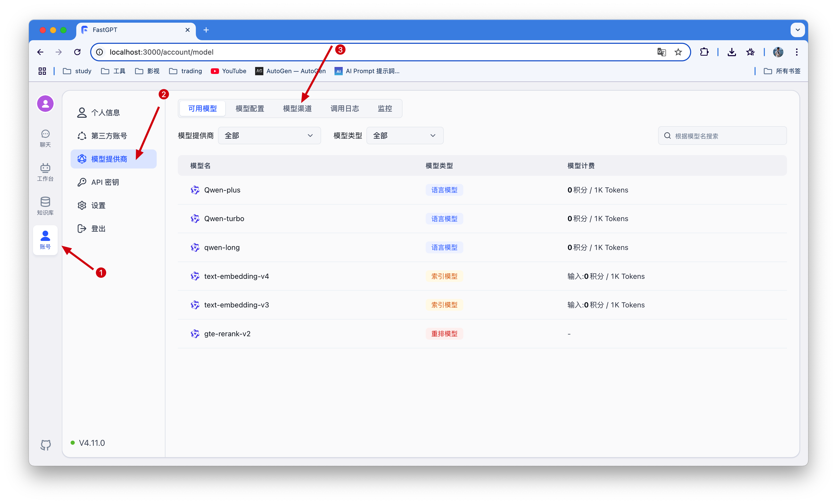Open API 密钥 in the account menu

click(113, 182)
